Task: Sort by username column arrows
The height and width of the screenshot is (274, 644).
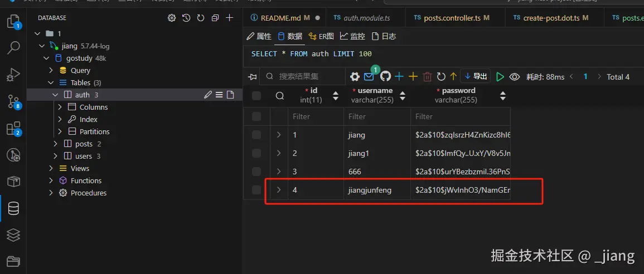Action: click(x=403, y=96)
